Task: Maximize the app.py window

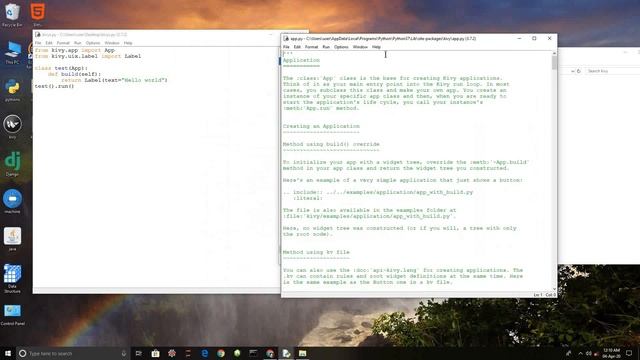Action: coord(534,38)
